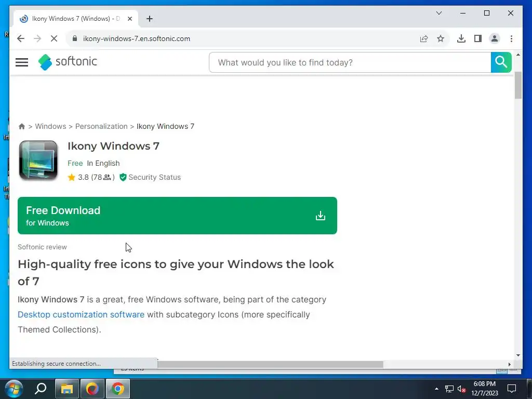Open File Explorer from the taskbar
The width and height of the screenshot is (532, 399).
tap(67, 389)
